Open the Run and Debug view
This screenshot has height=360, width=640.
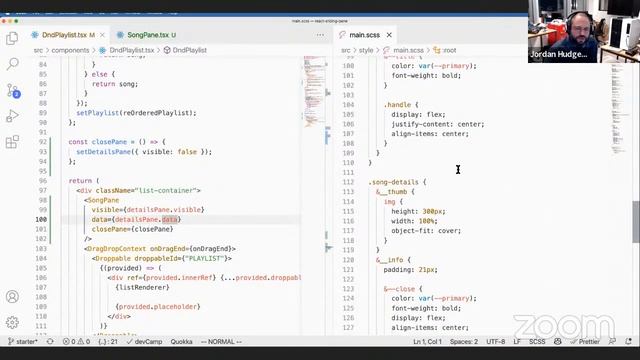(12, 116)
